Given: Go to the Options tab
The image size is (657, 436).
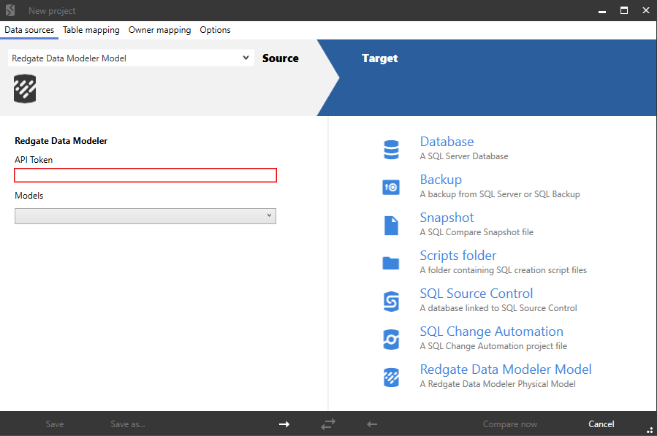Looking at the screenshot, I should pos(215,30).
